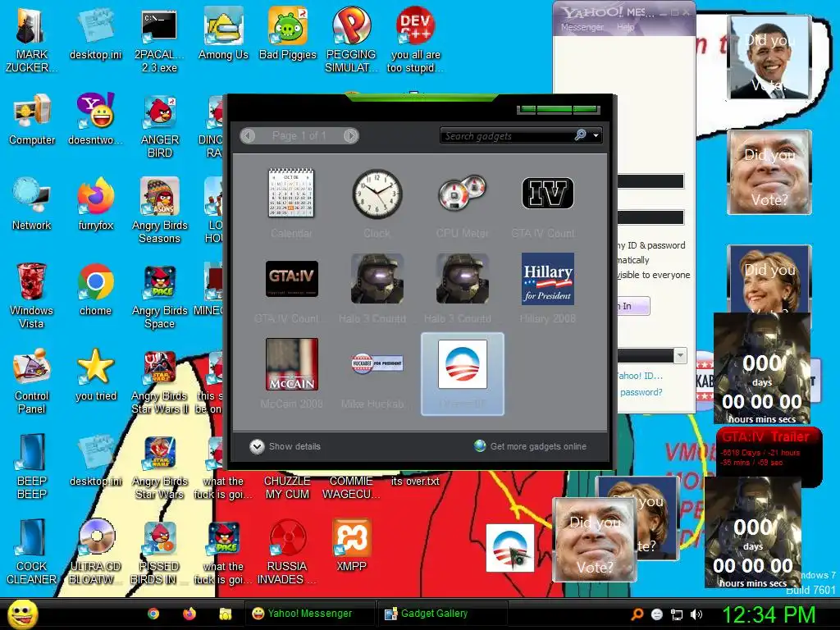Open the doesntwo Yahoo smiley icon
This screenshot has height=630, width=840.
96,120
